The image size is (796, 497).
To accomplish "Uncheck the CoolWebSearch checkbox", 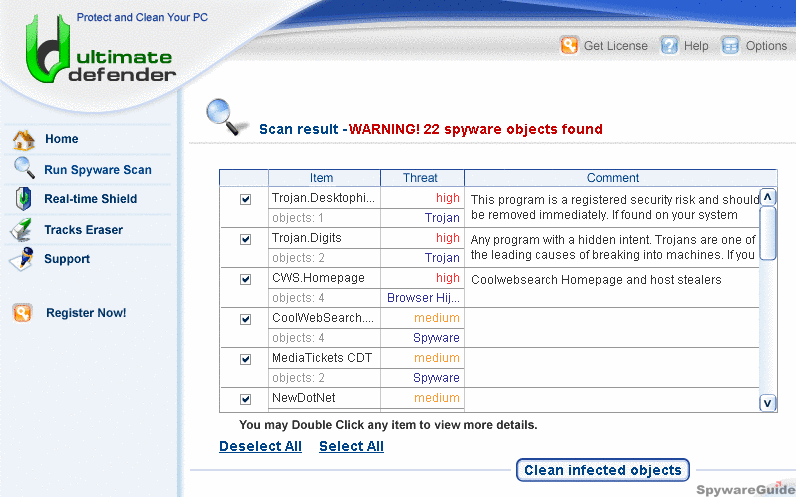I will point(245,319).
